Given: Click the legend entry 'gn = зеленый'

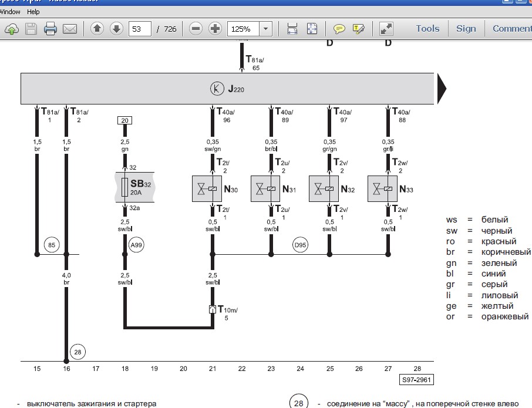Looking at the screenshot, I should click(x=482, y=263).
